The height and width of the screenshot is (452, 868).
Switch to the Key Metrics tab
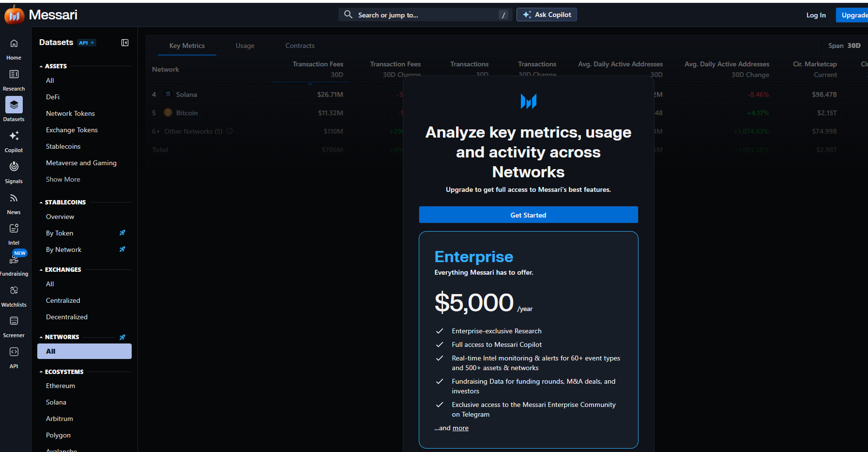point(187,46)
